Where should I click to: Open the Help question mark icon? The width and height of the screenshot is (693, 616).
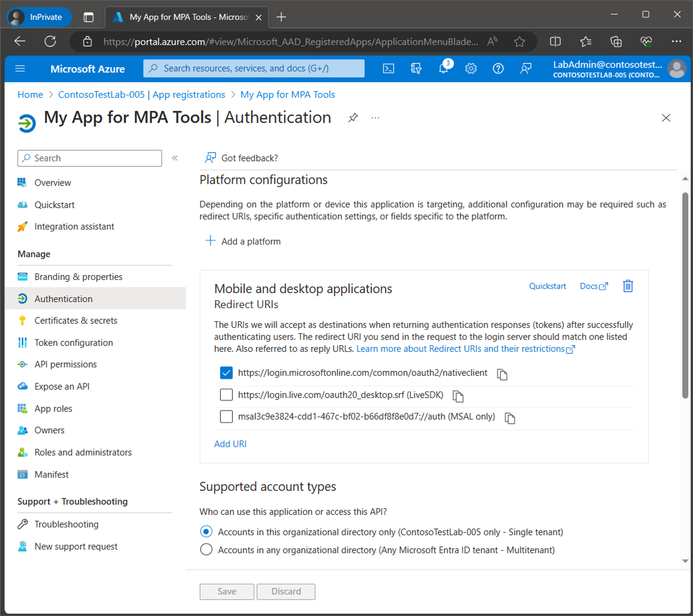498,69
